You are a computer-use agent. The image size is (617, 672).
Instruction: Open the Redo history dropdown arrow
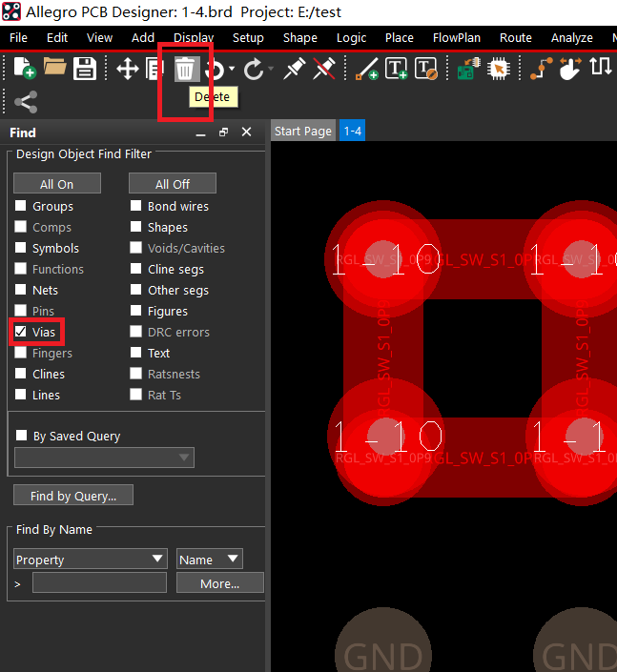click(x=271, y=69)
